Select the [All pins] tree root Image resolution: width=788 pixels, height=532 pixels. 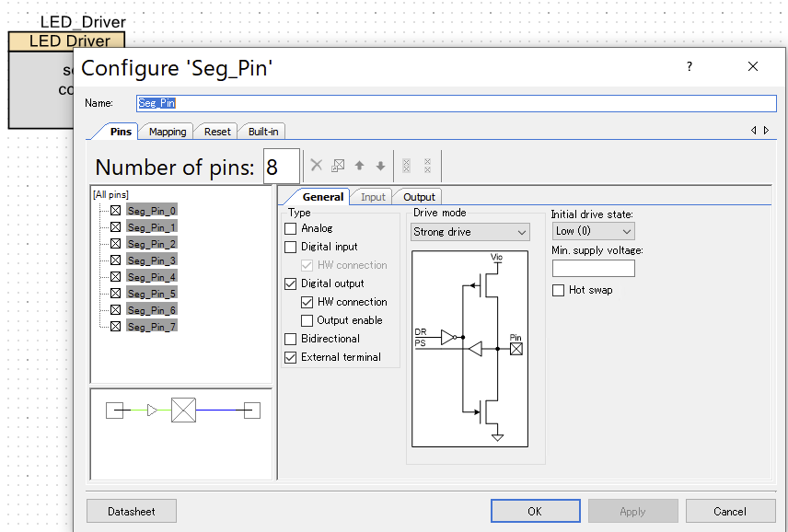(110, 194)
